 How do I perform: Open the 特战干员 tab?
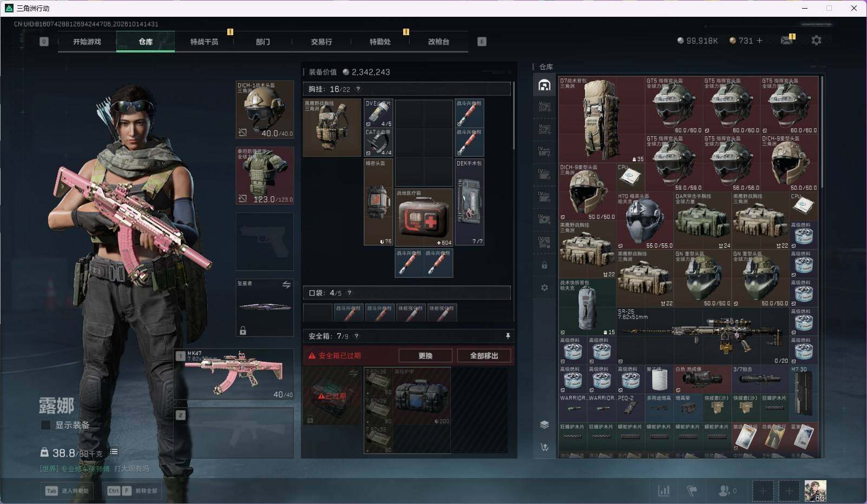[204, 42]
